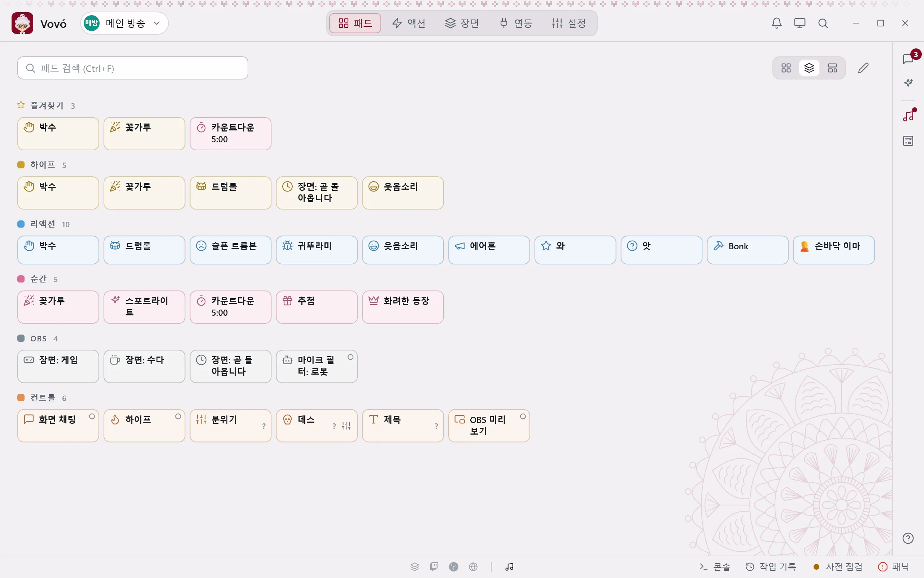Collapse the 순간 group header
Screen dimensions: 924x578
38,279
